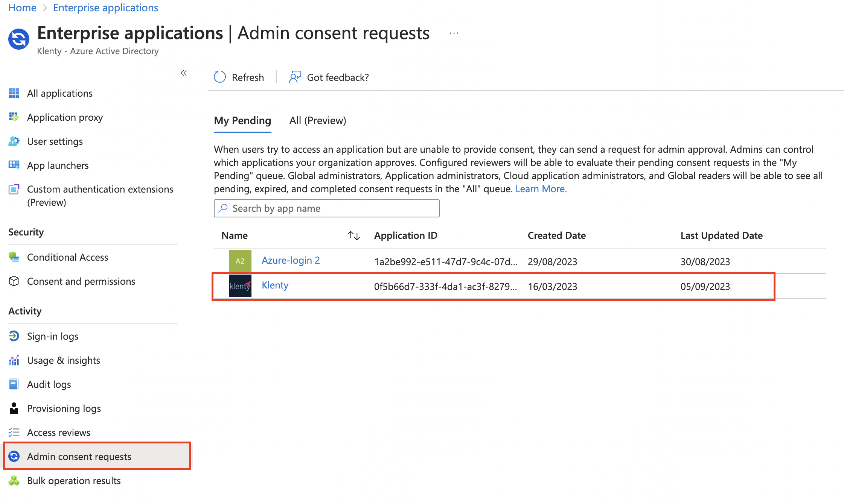Open Usage & insights chart icon
This screenshot has width=844, height=504.
(14, 360)
